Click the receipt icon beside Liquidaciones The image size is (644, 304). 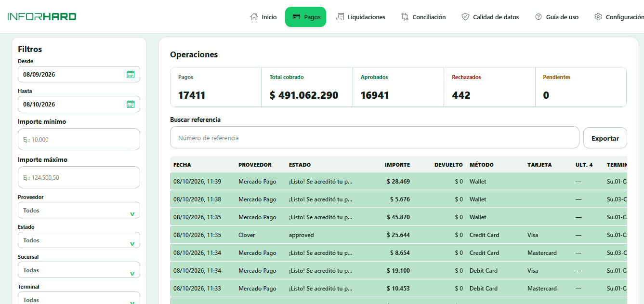[x=340, y=17]
